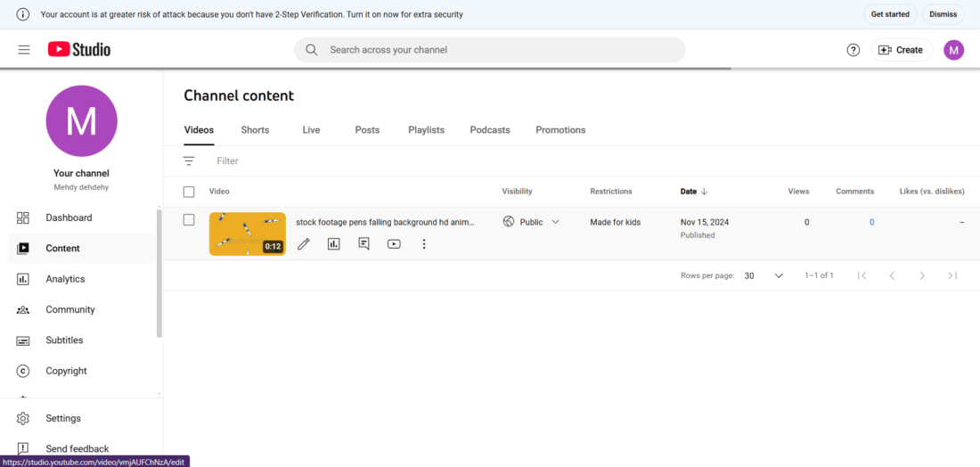Open video details with the pencil icon

point(303,244)
